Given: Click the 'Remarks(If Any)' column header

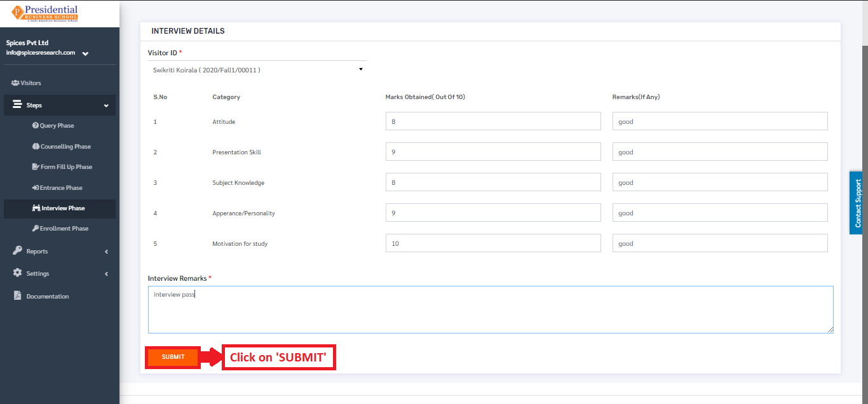Looking at the screenshot, I should point(636,97).
